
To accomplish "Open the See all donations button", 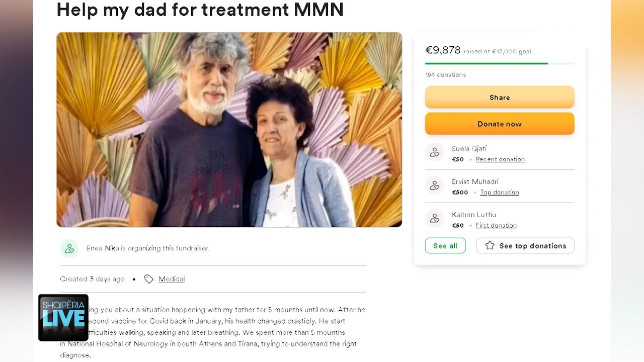I will point(445,246).
